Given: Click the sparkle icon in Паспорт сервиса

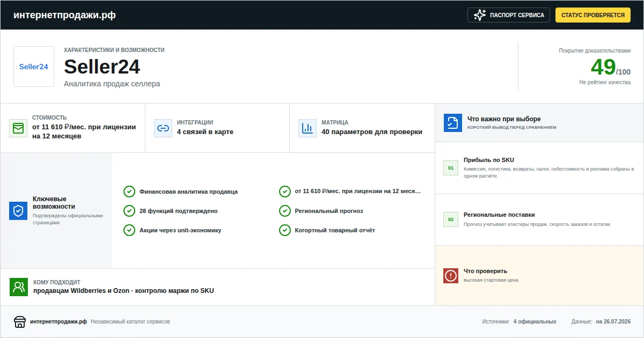Looking at the screenshot, I should click(x=480, y=15).
